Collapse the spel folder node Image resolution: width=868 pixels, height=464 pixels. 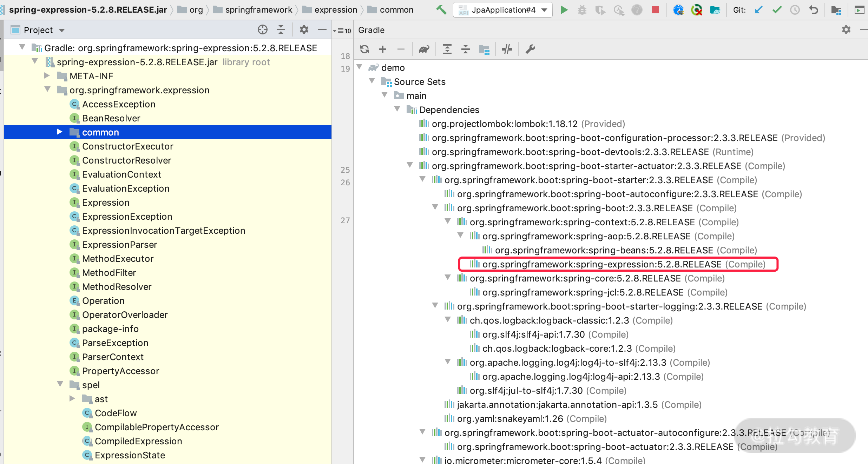tap(60, 384)
